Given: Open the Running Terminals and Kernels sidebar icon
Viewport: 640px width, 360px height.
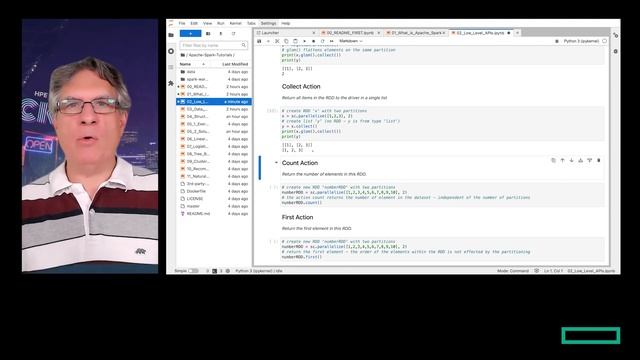Looking at the screenshot, I should tap(171, 51).
